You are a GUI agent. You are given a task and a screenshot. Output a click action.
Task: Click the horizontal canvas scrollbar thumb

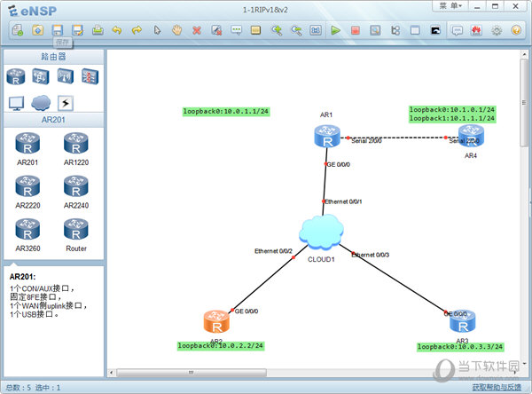pos(192,373)
